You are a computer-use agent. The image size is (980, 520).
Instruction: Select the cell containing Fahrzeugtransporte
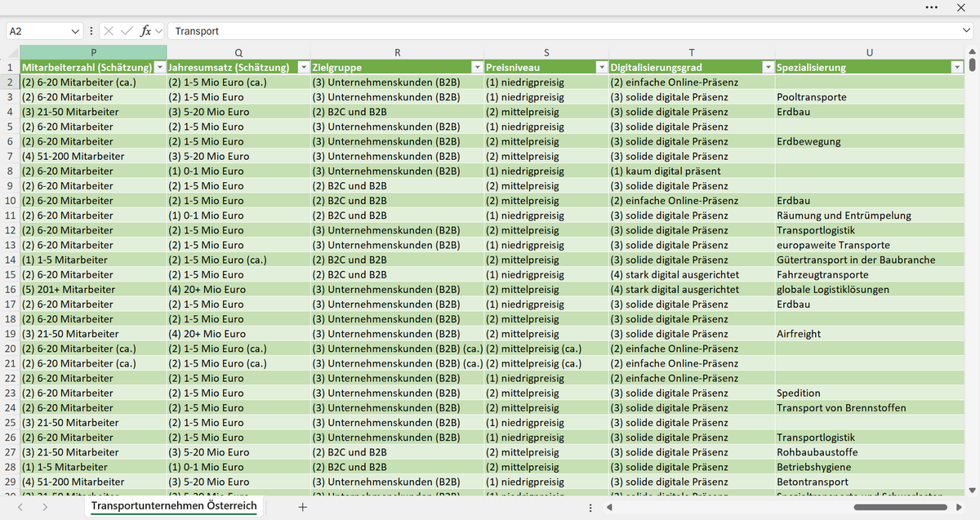(870, 274)
